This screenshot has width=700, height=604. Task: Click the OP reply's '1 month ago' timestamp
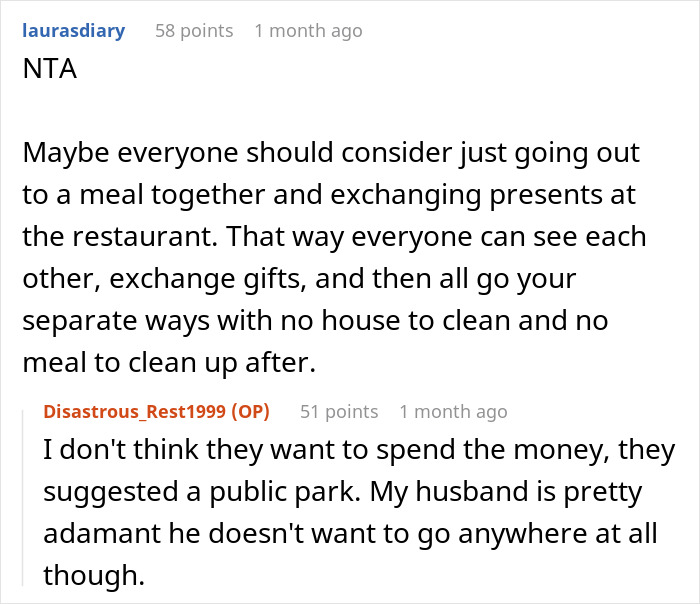click(453, 411)
